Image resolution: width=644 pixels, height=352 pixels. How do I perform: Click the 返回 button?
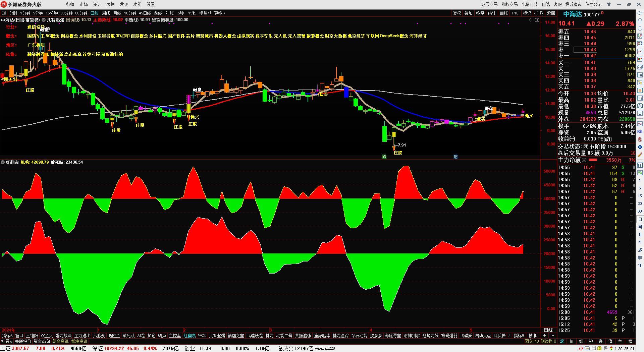551,13
